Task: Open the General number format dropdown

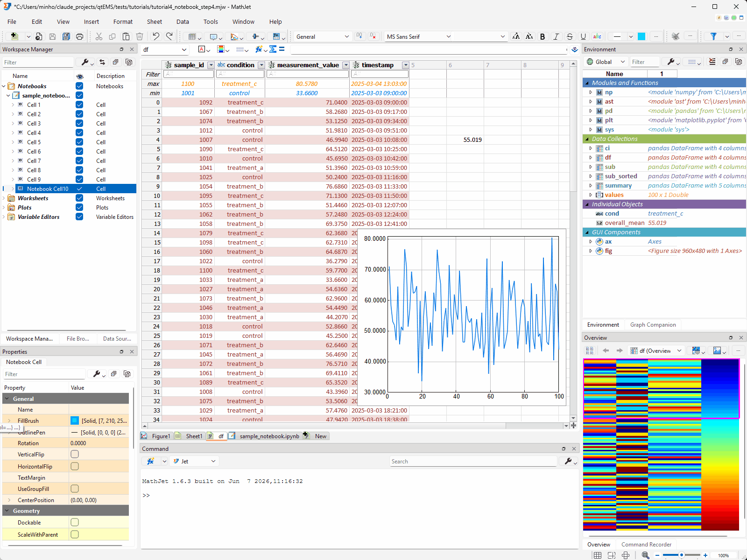Action: click(322, 36)
